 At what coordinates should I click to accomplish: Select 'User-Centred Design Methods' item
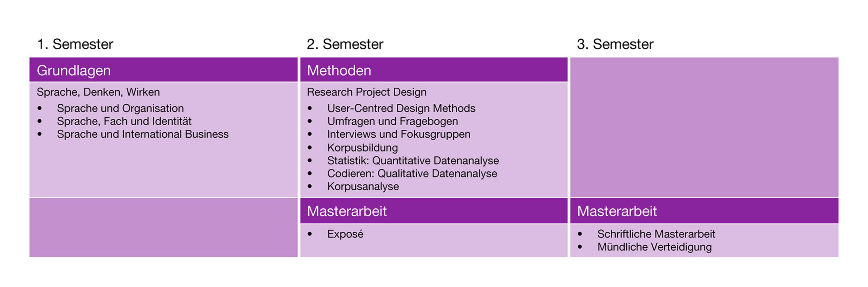point(401,108)
